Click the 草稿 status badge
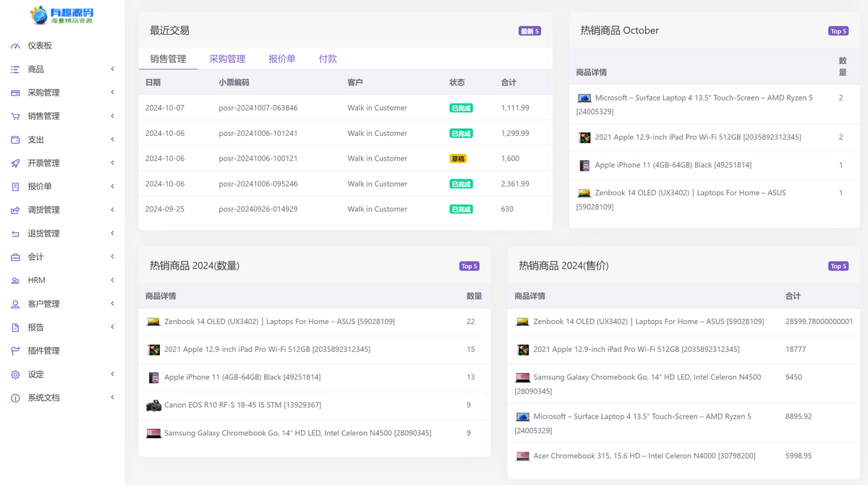The width and height of the screenshot is (868, 485). tap(458, 159)
